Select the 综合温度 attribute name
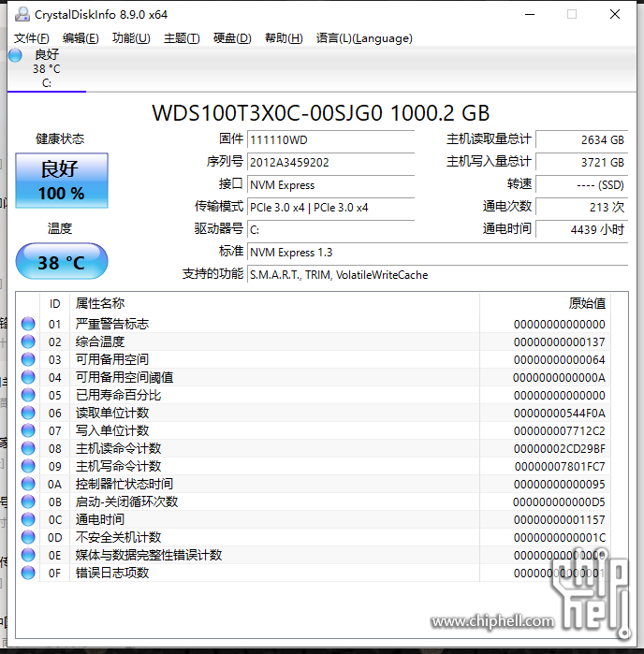The image size is (644, 654). click(x=100, y=342)
